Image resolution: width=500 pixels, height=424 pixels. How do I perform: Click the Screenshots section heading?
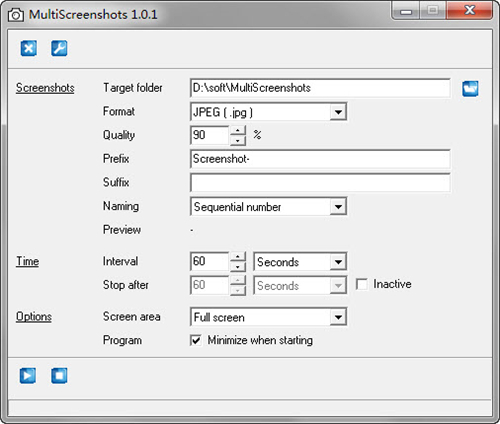pyautogui.click(x=45, y=88)
